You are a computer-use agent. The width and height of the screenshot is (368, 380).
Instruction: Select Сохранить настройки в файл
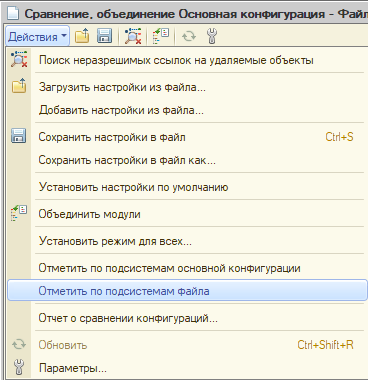(187, 137)
